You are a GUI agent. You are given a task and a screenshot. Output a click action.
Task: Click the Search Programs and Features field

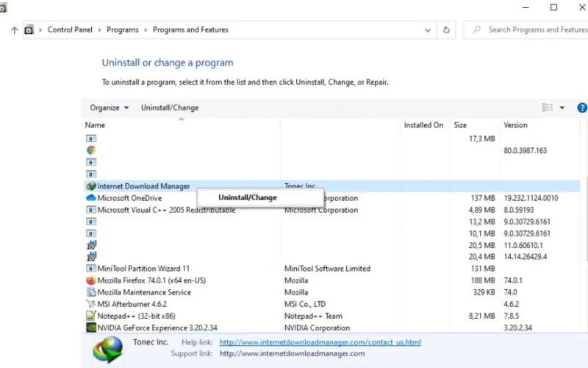tap(526, 29)
